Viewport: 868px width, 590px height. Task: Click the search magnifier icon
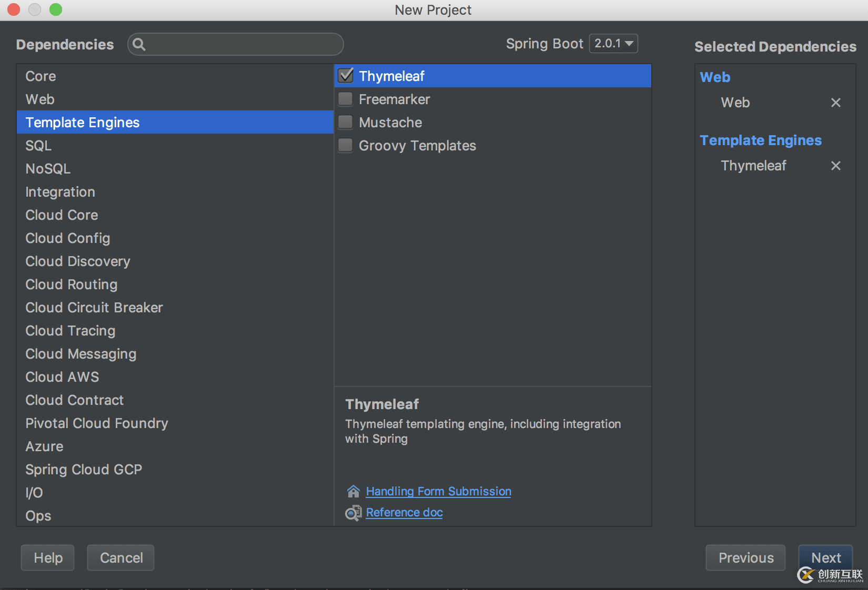tap(139, 44)
